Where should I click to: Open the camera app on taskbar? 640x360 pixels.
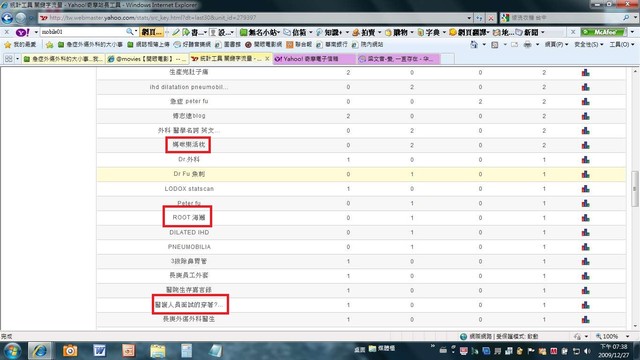pos(70,351)
